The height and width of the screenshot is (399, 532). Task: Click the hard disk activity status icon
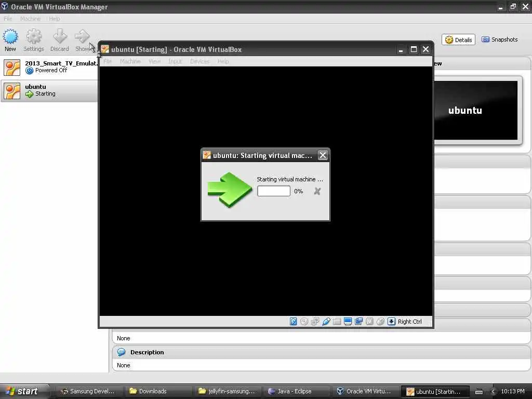pyautogui.click(x=293, y=321)
